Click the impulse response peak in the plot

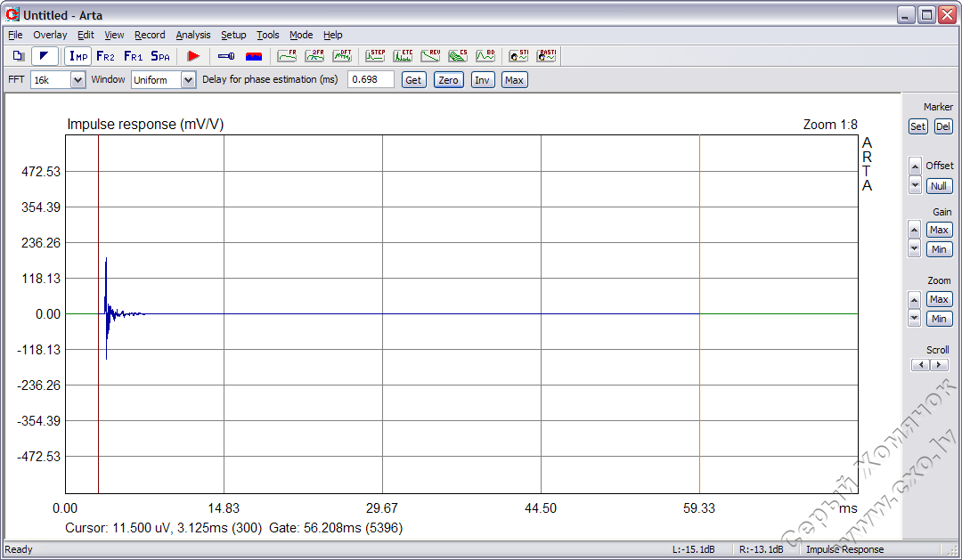coord(106,259)
